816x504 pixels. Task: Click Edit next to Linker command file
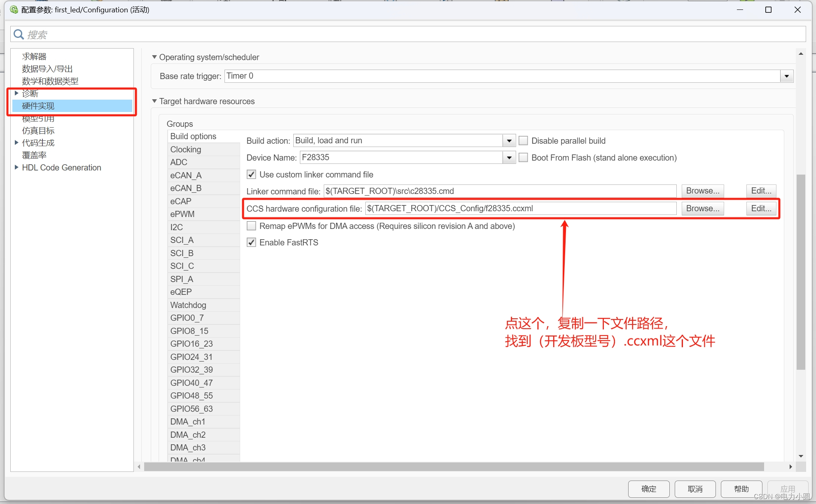pos(761,191)
